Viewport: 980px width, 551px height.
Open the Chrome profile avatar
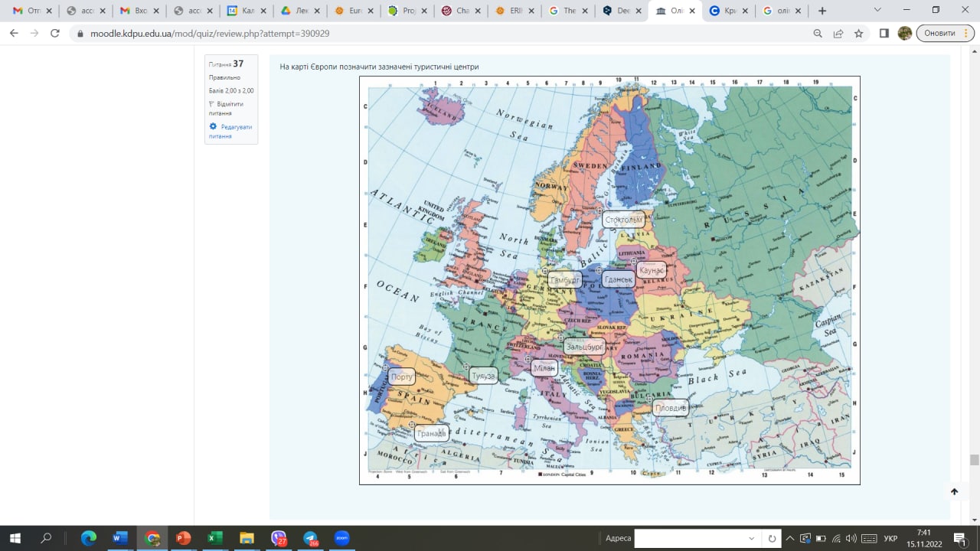(905, 34)
